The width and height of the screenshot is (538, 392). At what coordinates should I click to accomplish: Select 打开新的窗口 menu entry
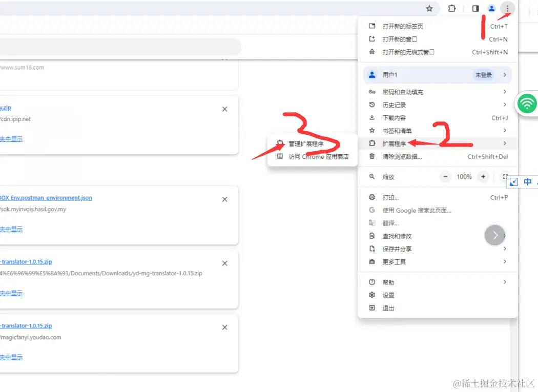[438, 39]
